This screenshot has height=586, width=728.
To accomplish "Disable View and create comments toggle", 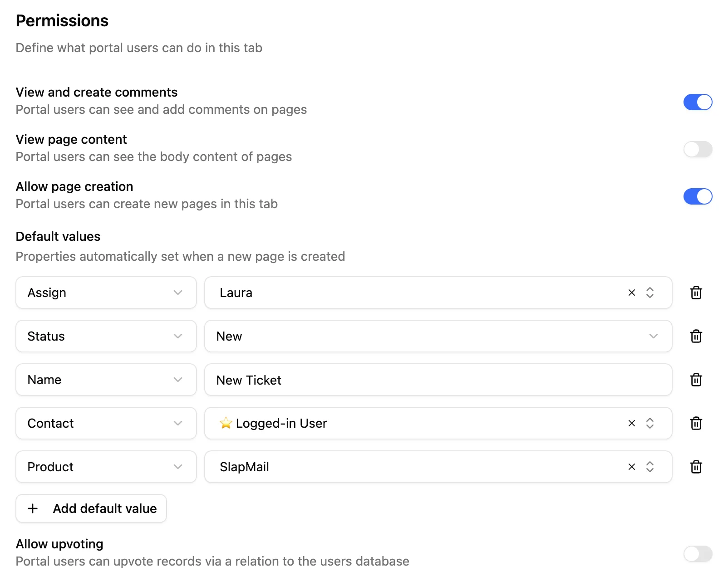I will 698,102.
